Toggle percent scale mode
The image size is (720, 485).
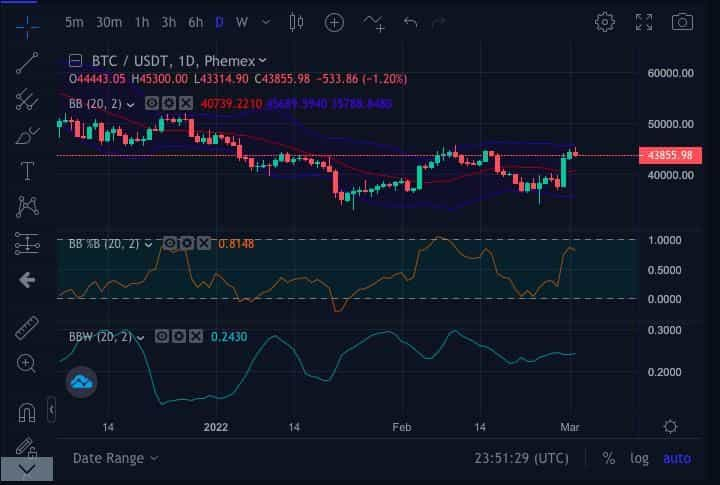[608, 458]
